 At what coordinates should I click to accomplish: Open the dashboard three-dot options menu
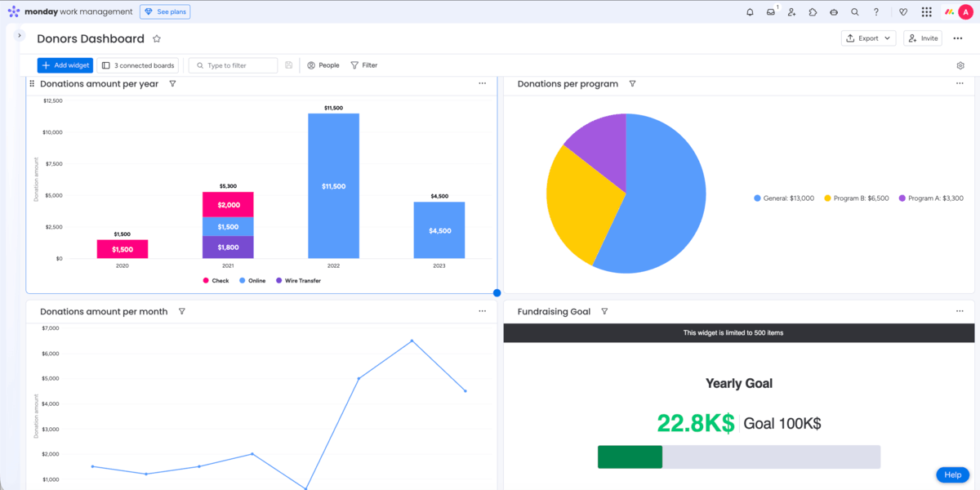[957, 38]
